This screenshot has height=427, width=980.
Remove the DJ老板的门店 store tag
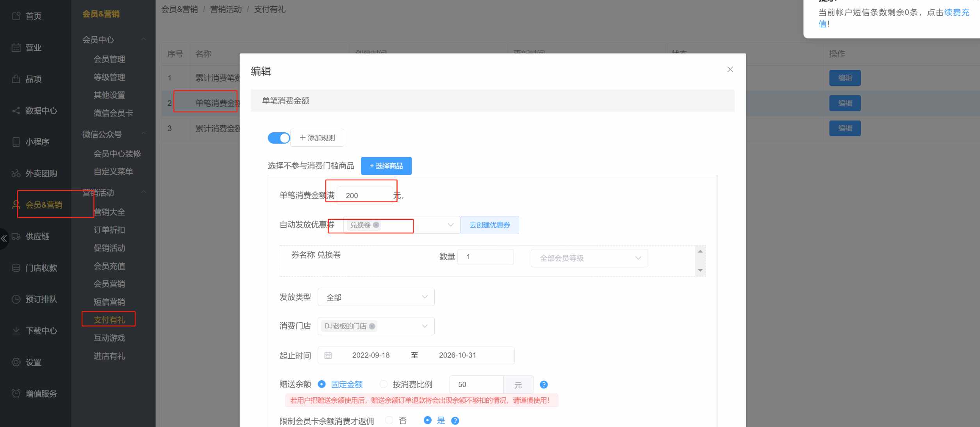pyautogui.click(x=372, y=326)
